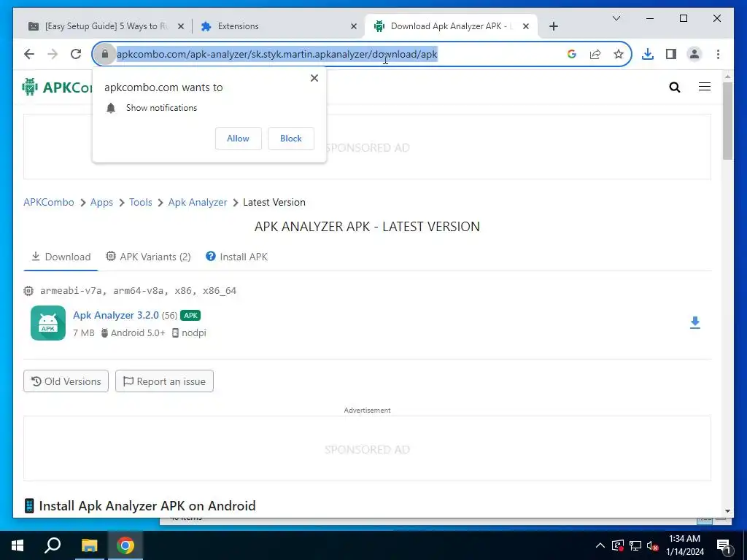Switch to the Extensions tab
The width and height of the screenshot is (747, 560).
[x=279, y=26]
